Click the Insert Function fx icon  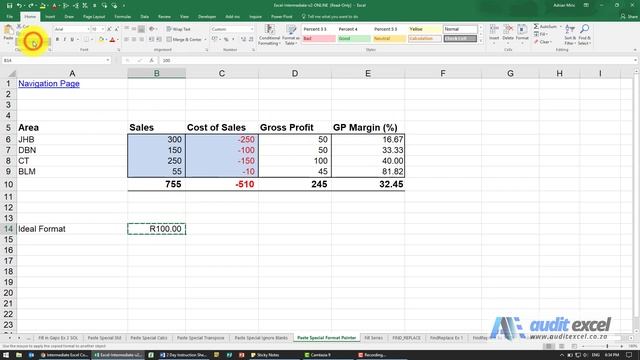(151, 60)
